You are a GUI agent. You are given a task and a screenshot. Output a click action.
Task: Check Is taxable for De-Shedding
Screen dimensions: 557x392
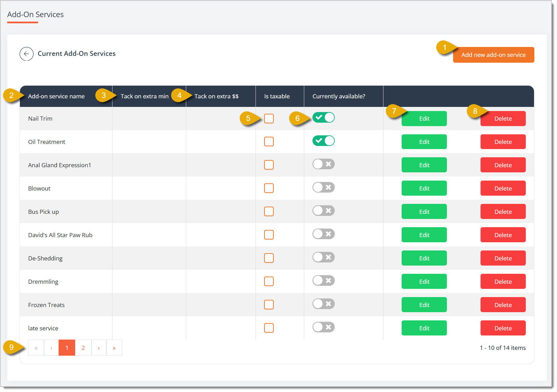coord(269,258)
